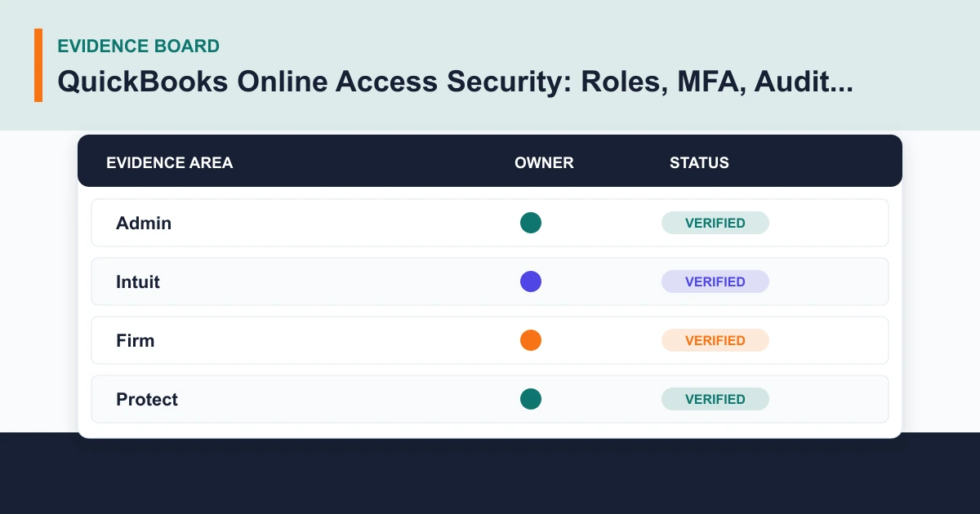The image size is (980, 514).
Task: Click the teal owner dot in Admin row
Action: [531, 223]
